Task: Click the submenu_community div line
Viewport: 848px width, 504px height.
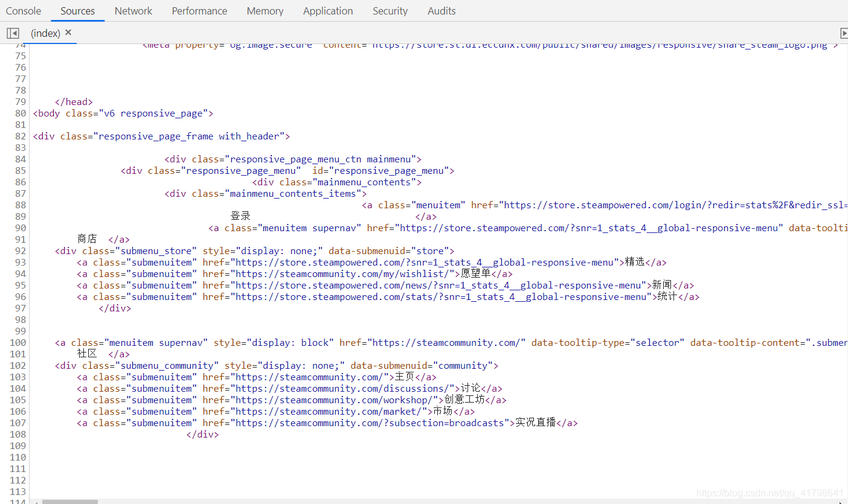Action: tap(277, 366)
